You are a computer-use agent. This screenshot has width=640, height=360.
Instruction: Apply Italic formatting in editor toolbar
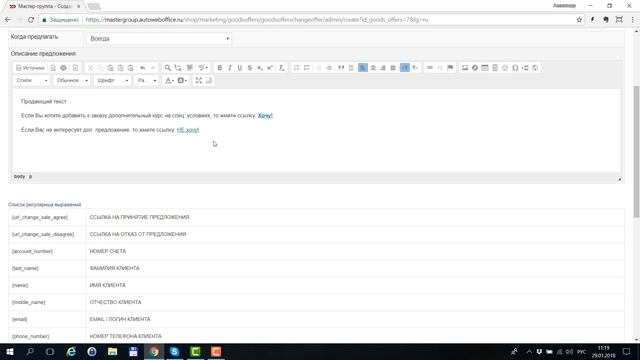pyautogui.click(x=229, y=68)
